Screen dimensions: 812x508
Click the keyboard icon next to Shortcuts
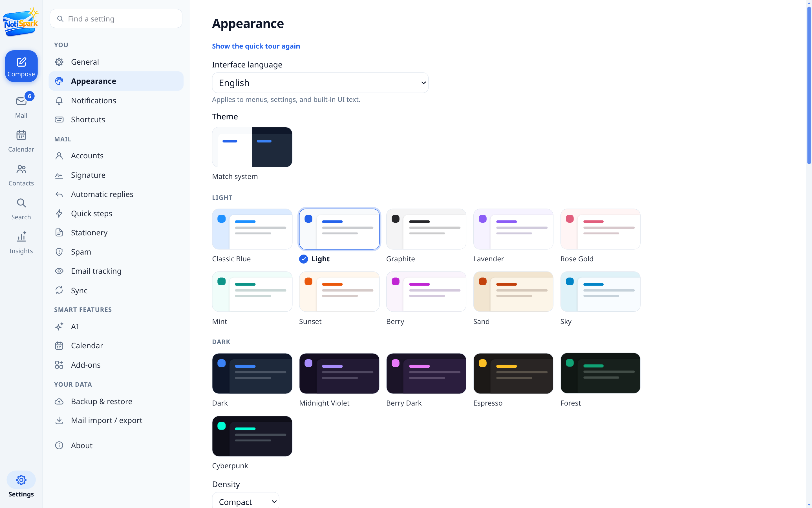click(x=59, y=120)
